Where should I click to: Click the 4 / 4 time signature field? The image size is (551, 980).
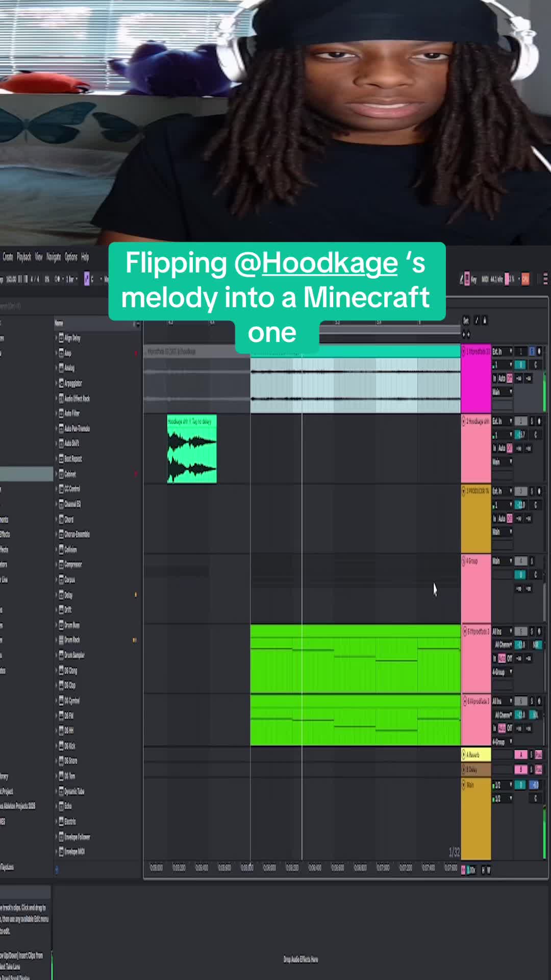[35, 279]
